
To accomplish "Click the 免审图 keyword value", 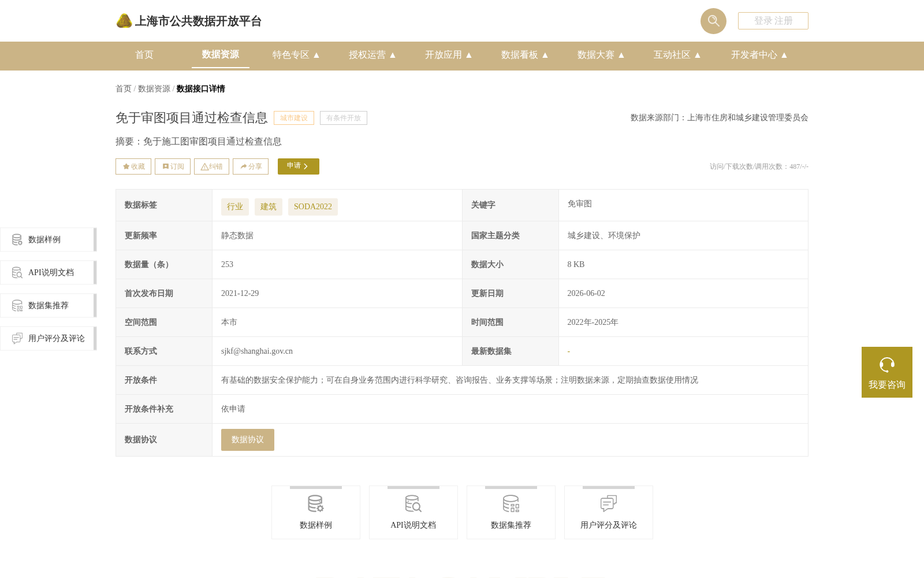I will coord(580,203).
